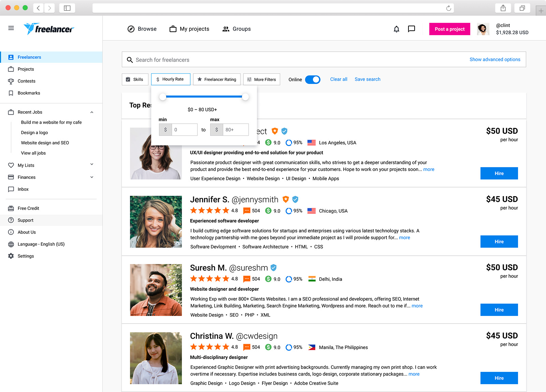Open Jennifer S. profile photo
Screen dimensions: 546x392
click(156, 222)
